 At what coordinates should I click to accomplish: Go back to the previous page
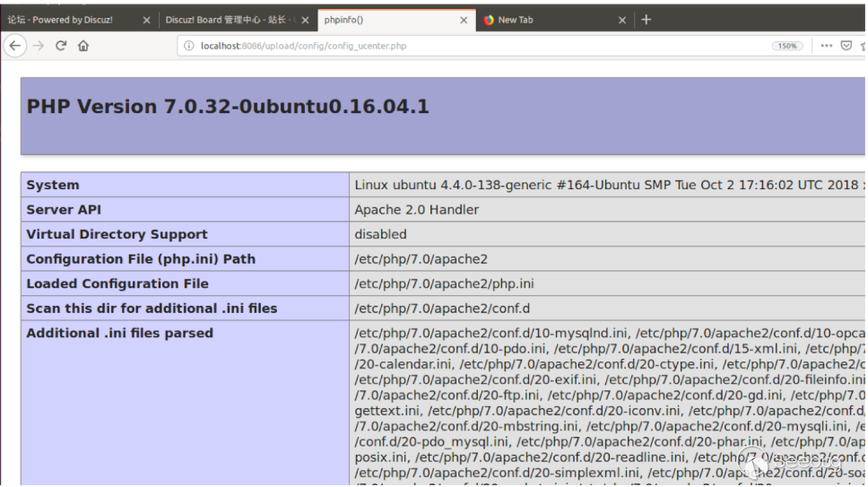point(15,46)
